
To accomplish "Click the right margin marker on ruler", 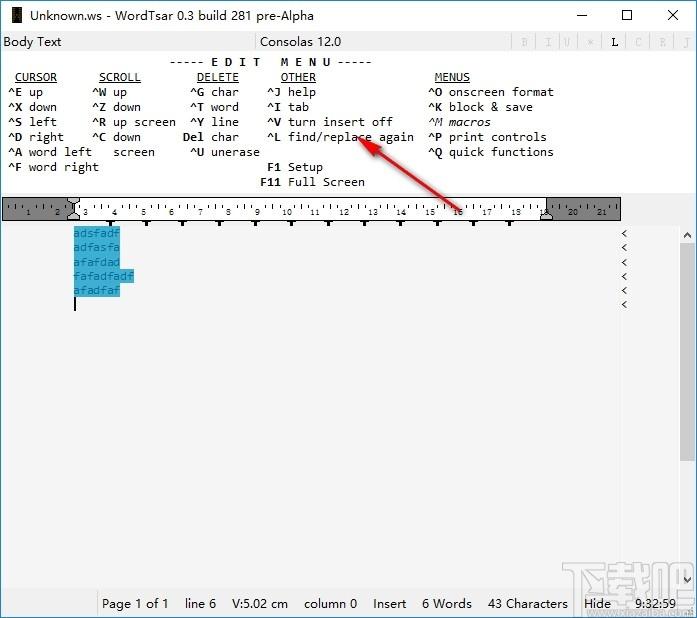I will pos(546,214).
